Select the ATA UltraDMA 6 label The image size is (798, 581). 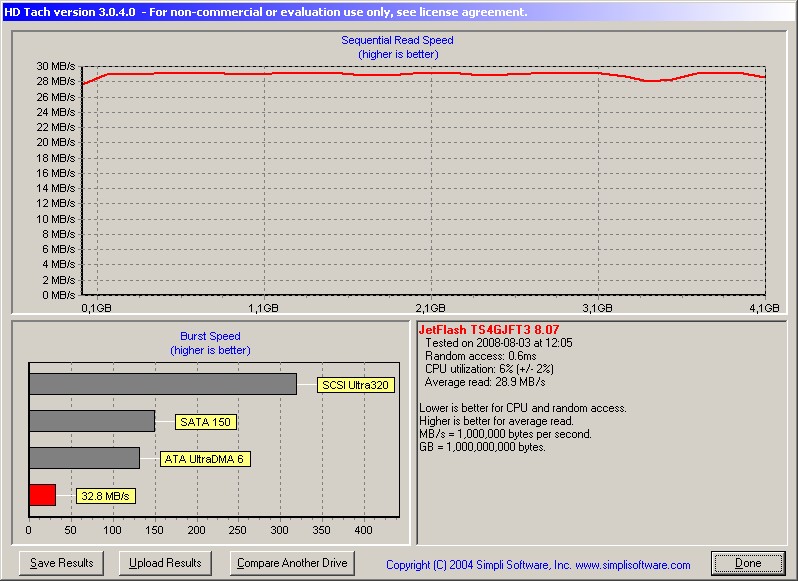(x=205, y=459)
